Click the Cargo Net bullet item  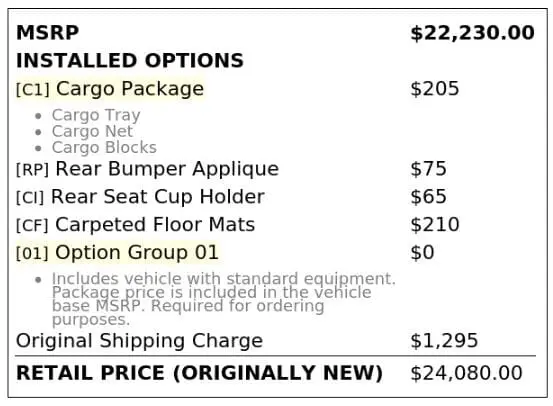pyautogui.click(x=92, y=131)
